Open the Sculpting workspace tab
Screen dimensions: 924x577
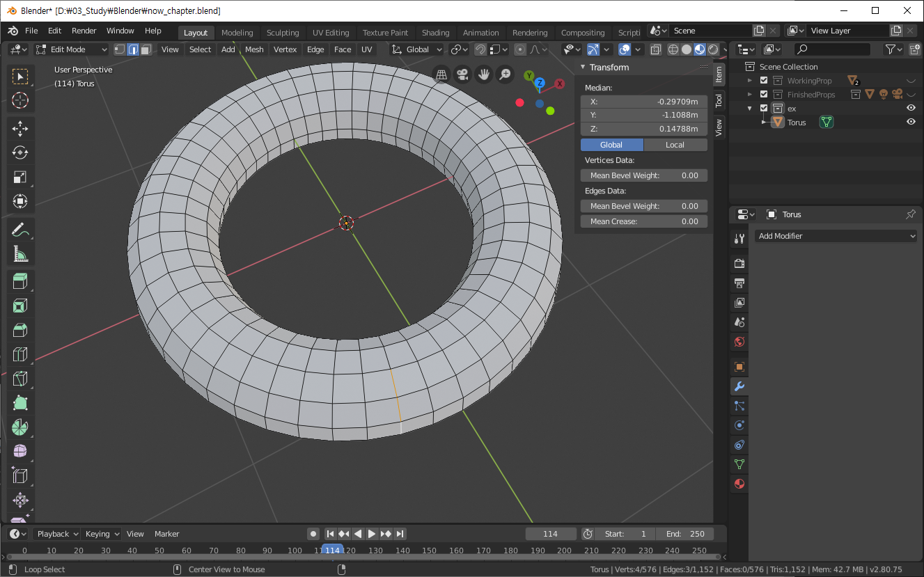[x=282, y=33]
